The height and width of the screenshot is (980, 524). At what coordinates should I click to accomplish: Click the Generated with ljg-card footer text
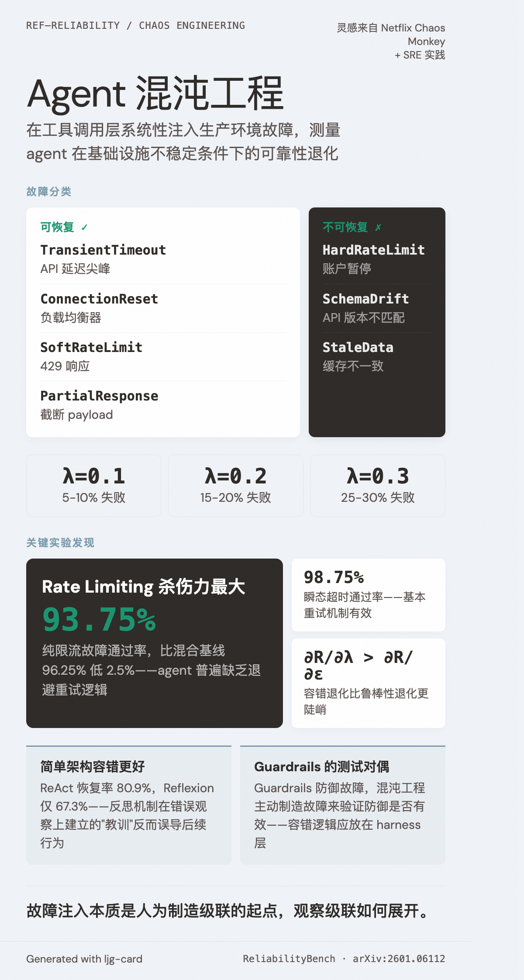[x=84, y=959]
